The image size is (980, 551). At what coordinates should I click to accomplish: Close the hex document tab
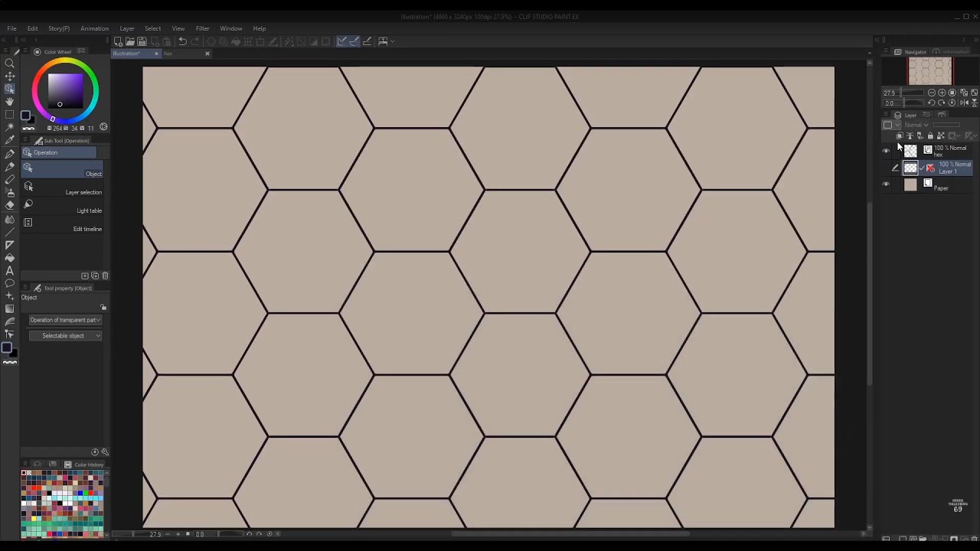(x=207, y=54)
